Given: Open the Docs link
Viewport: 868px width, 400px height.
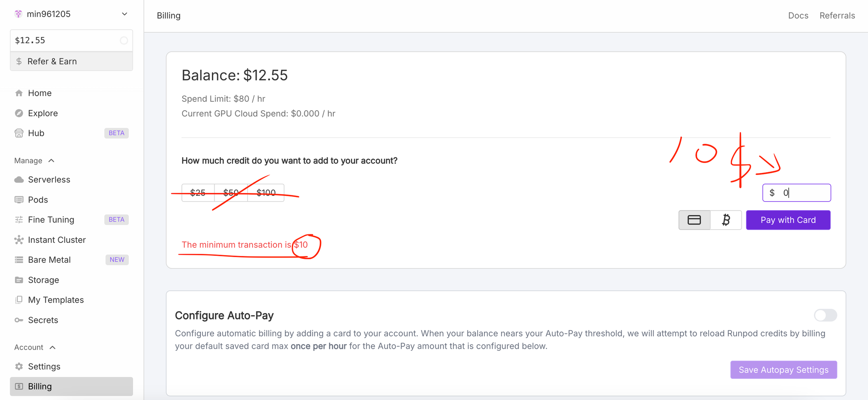Looking at the screenshot, I should [798, 16].
